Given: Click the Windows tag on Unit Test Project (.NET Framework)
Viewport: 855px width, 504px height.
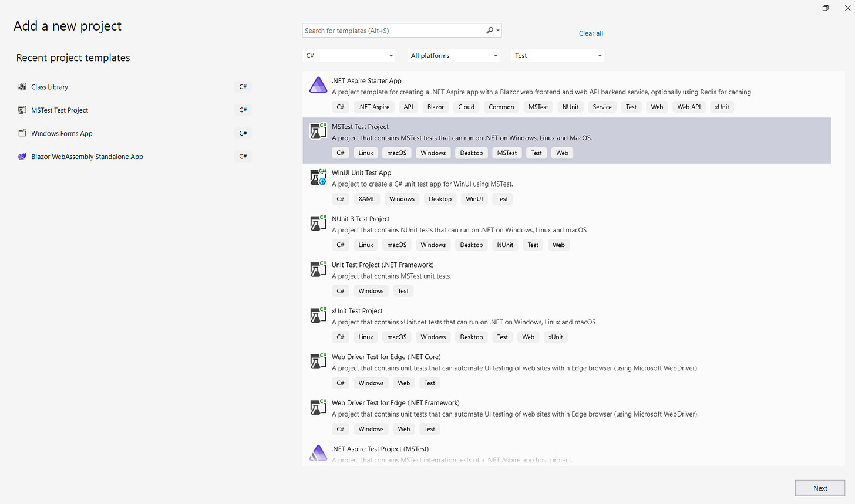Looking at the screenshot, I should click(x=371, y=291).
